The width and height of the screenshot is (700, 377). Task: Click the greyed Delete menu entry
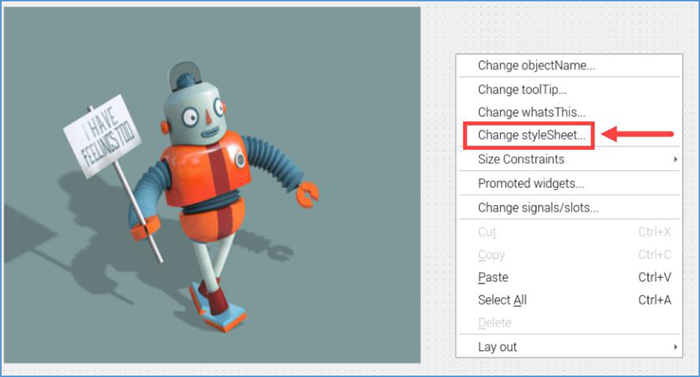tap(569, 323)
